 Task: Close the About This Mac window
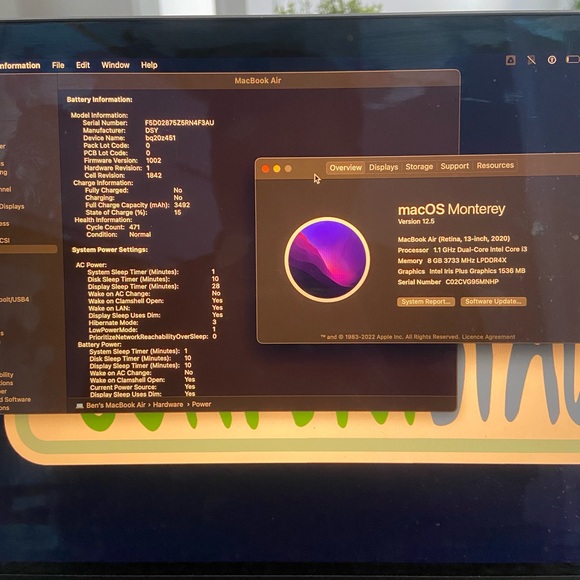[265, 169]
